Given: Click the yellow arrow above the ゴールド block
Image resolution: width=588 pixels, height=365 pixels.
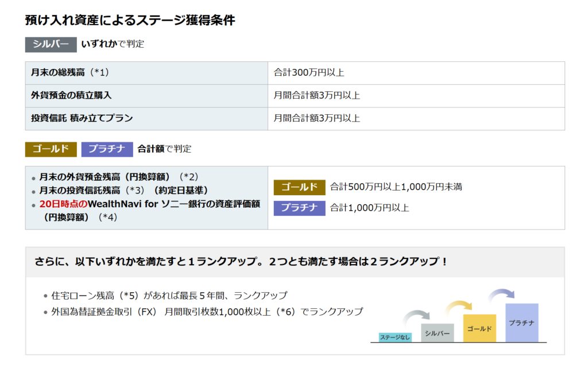Looking at the screenshot, I should click(x=459, y=308).
